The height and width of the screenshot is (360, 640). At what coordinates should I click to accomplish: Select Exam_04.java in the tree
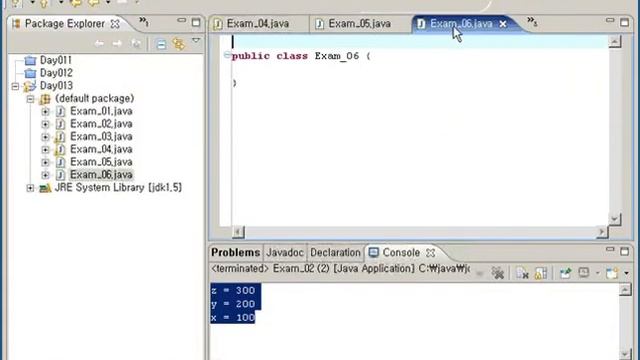coord(101,149)
